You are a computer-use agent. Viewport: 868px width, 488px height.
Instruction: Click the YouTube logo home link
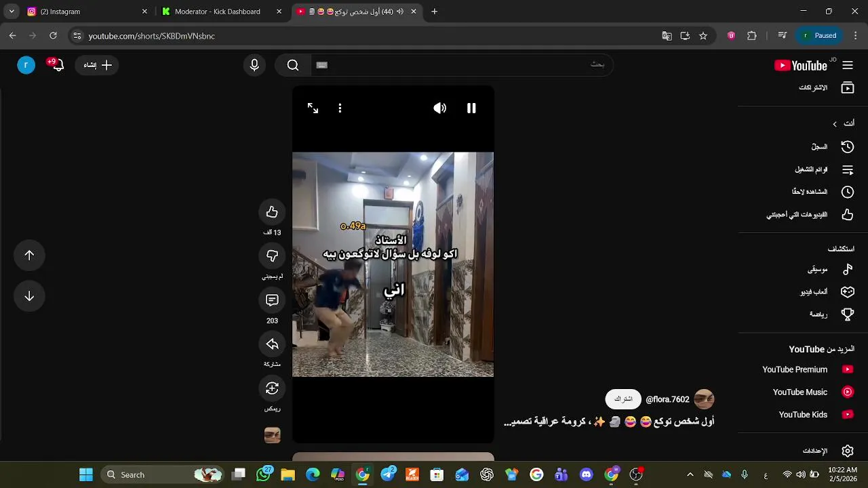(802, 65)
